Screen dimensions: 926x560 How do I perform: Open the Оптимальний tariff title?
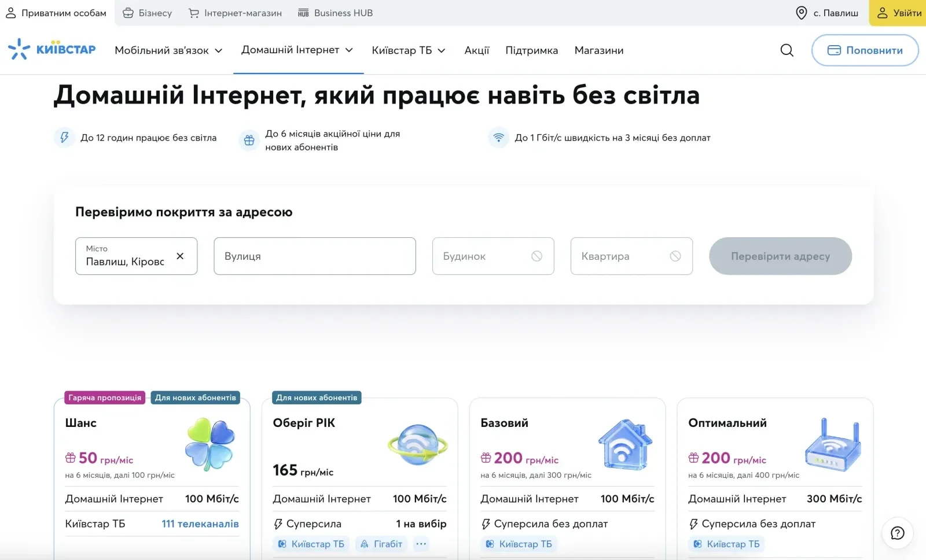(x=727, y=423)
